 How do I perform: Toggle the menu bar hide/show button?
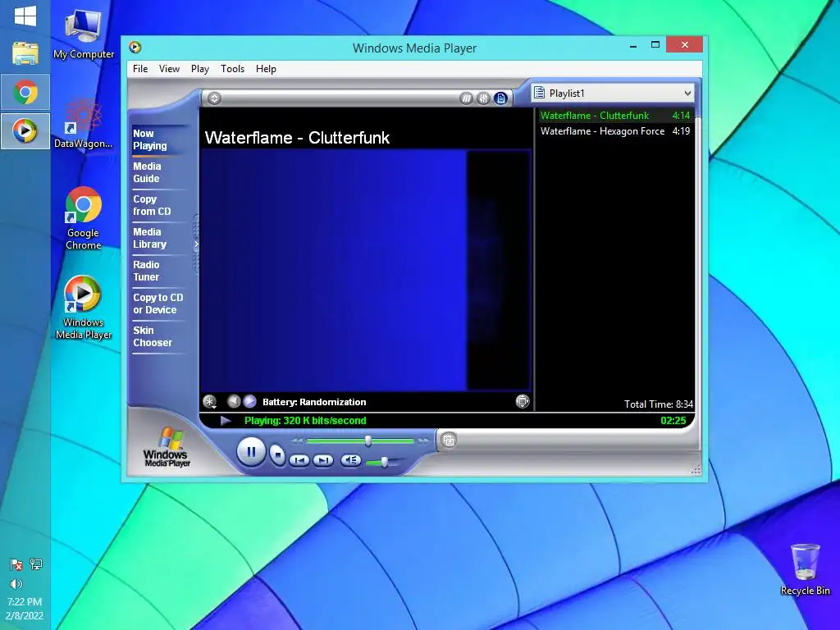click(x=214, y=98)
